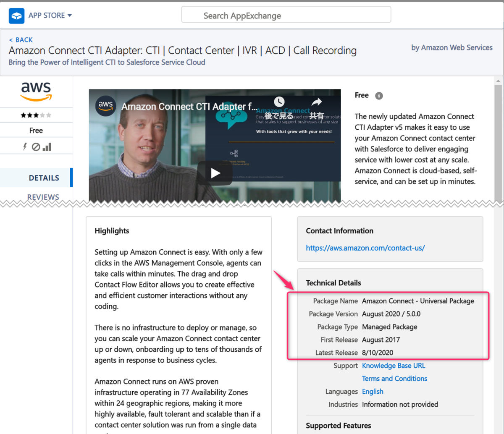Screen dimensions: 504x434
Task: Click the Managed Package type value
Action: pyautogui.click(x=390, y=327)
